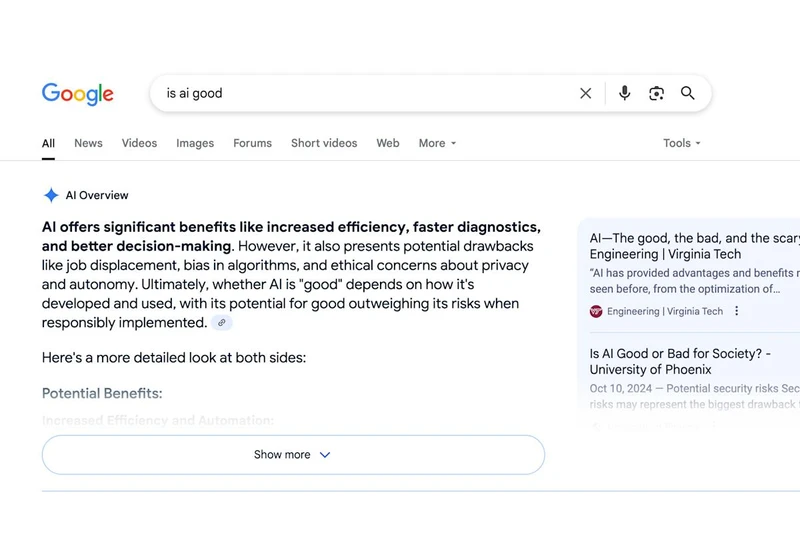Open 'Is AI Good or Bad for Society?' link
The width and height of the screenshot is (800, 560).
pos(680,362)
